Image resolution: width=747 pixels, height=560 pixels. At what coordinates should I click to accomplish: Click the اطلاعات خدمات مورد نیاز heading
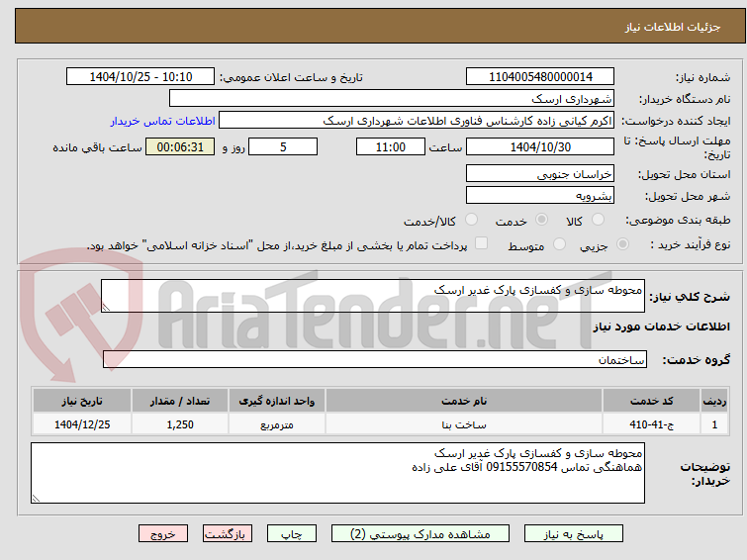(x=661, y=327)
